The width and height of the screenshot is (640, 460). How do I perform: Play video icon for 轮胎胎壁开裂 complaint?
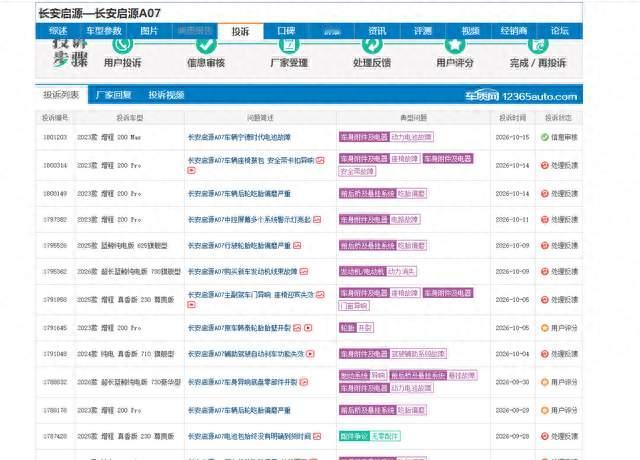[x=308, y=328]
